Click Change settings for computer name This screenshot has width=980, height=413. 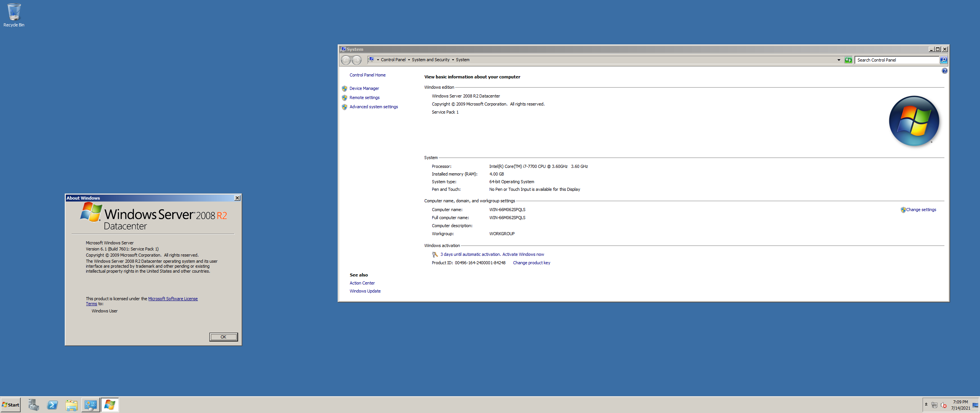[x=921, y=210]
